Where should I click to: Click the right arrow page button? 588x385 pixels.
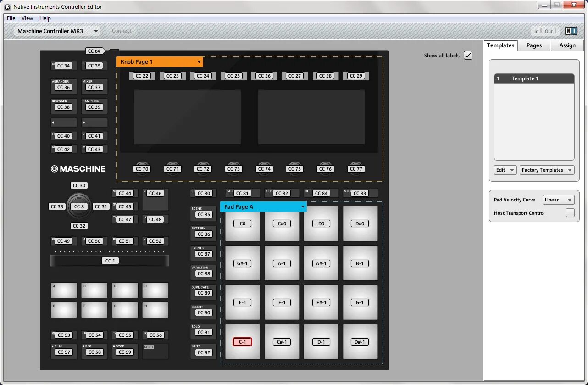pyautogui.click(x=94, y=123)
